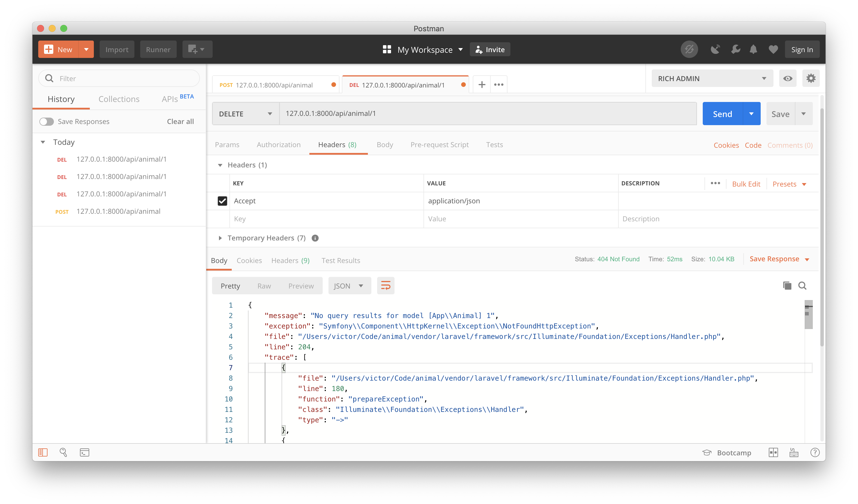Open the Params request tab
This screenshot has width=858, height=504.
[227, 145]
